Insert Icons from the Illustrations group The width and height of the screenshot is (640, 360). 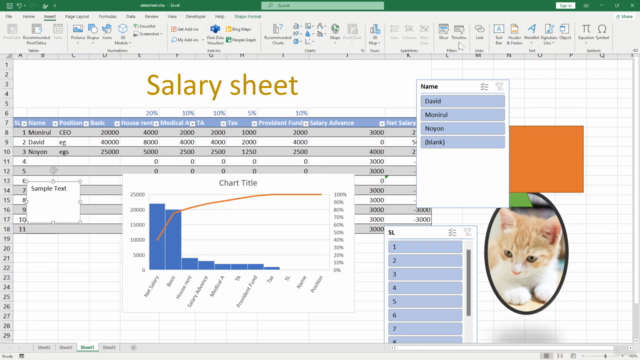point(107,33)
